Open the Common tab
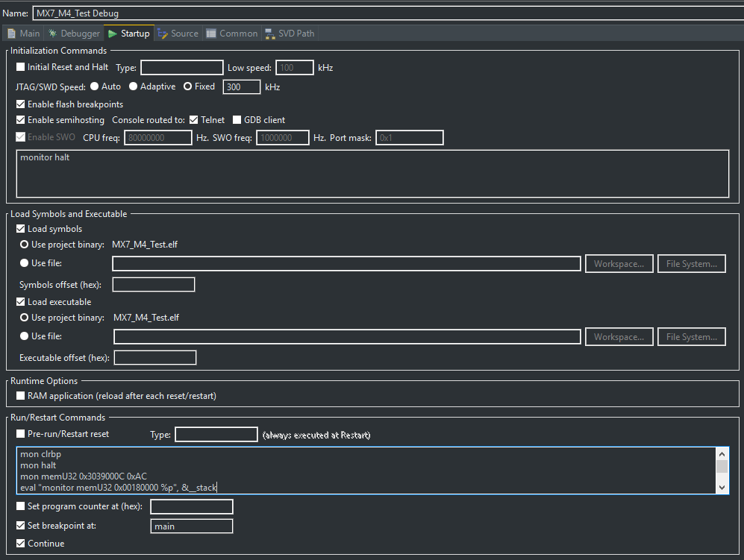The height and width of the screenshot is (560, 744). click(231, 33)
